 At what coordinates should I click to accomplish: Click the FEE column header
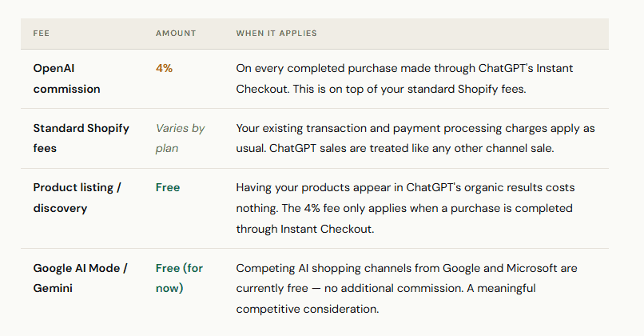coord(41,34)
